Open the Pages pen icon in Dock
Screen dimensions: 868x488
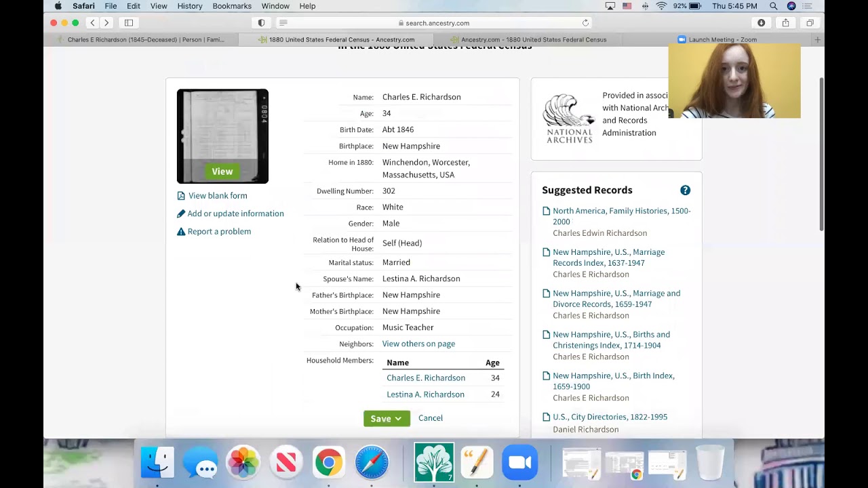coord(477,462)
